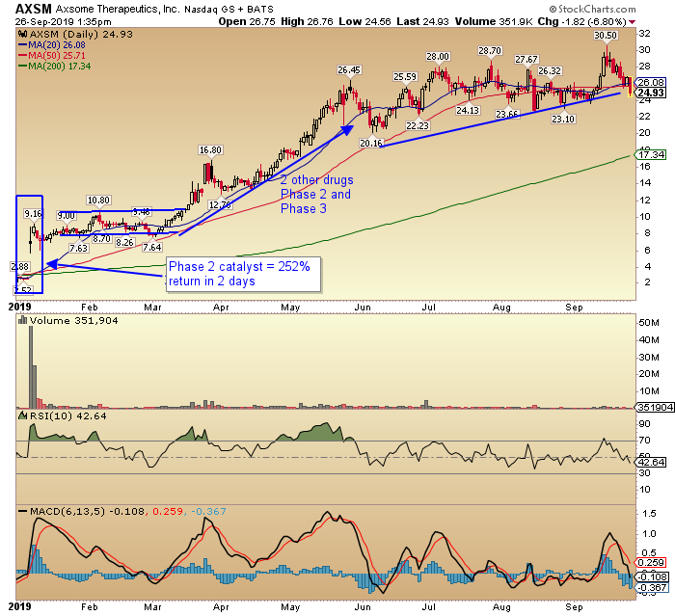Click the 20.16 low price label
The height and width of the screenshot is (616, 675).
[371, 143]
